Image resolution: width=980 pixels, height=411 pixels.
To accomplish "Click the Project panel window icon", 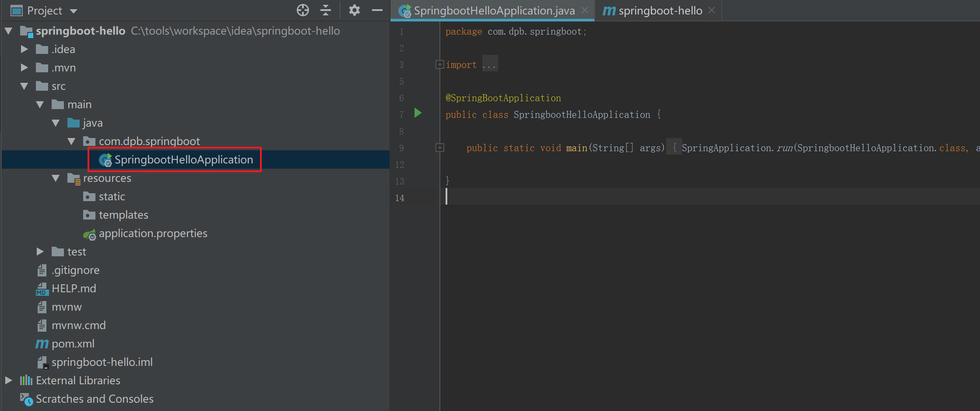I will pos(17,11).
